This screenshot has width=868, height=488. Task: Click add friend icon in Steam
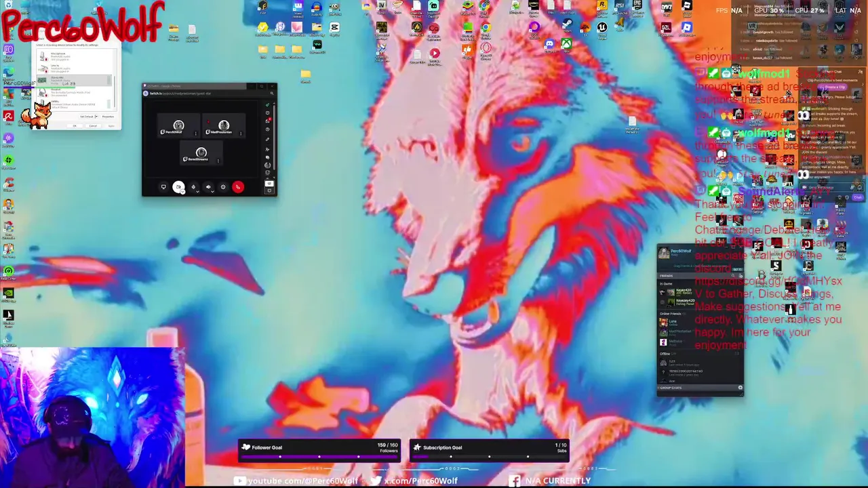[741, 276]
